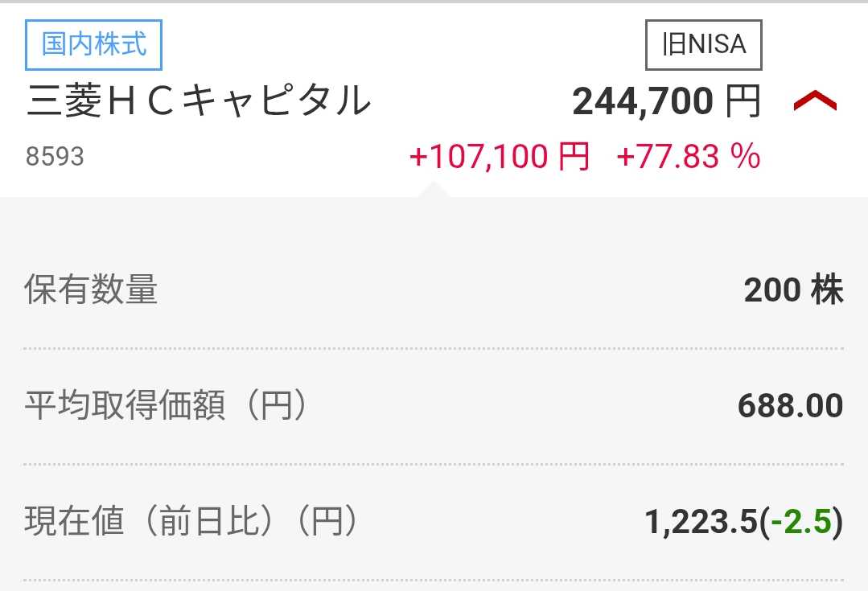Select the 平均取得価額（円） label
Screen dimensions: 868x591
point(167,406)
